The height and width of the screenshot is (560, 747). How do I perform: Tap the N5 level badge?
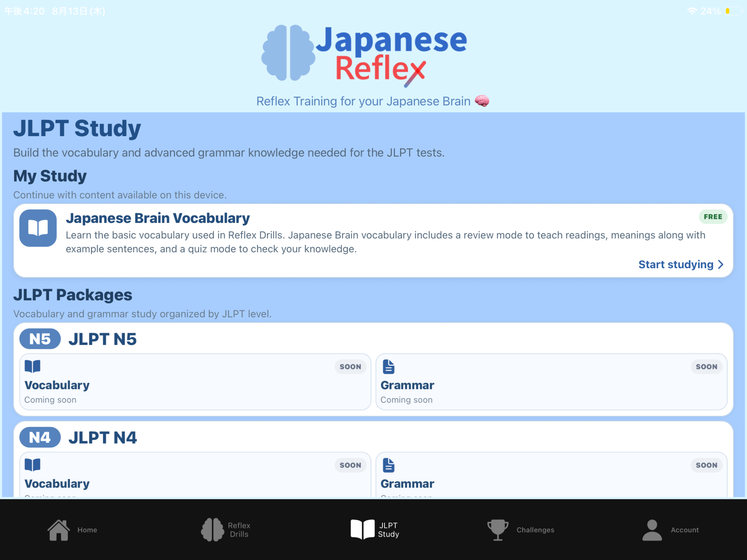click(x=40, y=339)
